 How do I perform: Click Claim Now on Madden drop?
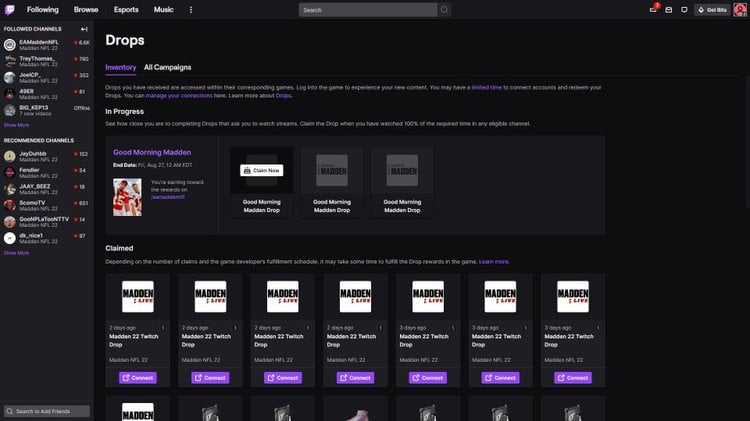tap(261, 170)
